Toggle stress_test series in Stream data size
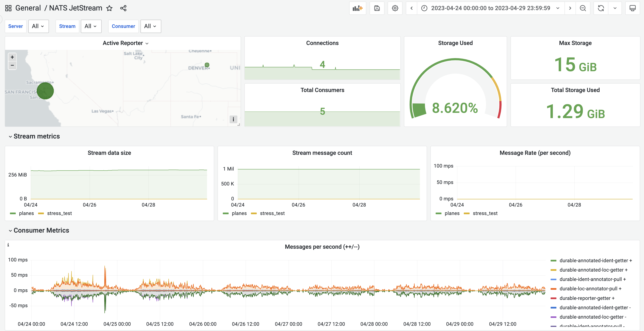644x331 pixels. coord(59,213)
